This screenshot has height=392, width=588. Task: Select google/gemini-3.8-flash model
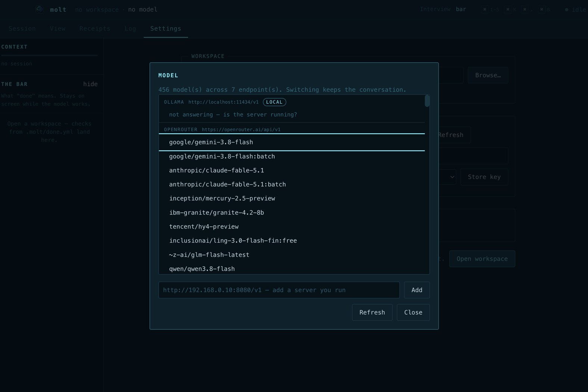pos(292,142)
